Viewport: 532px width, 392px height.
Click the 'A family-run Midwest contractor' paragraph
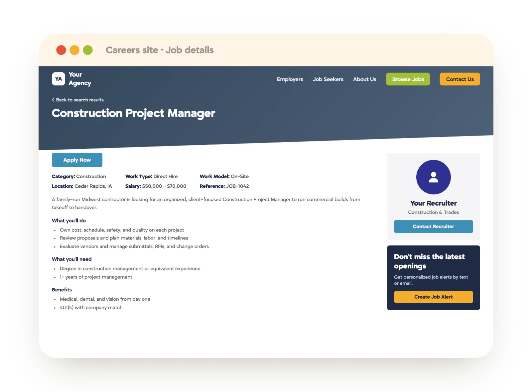pos(206,203)
